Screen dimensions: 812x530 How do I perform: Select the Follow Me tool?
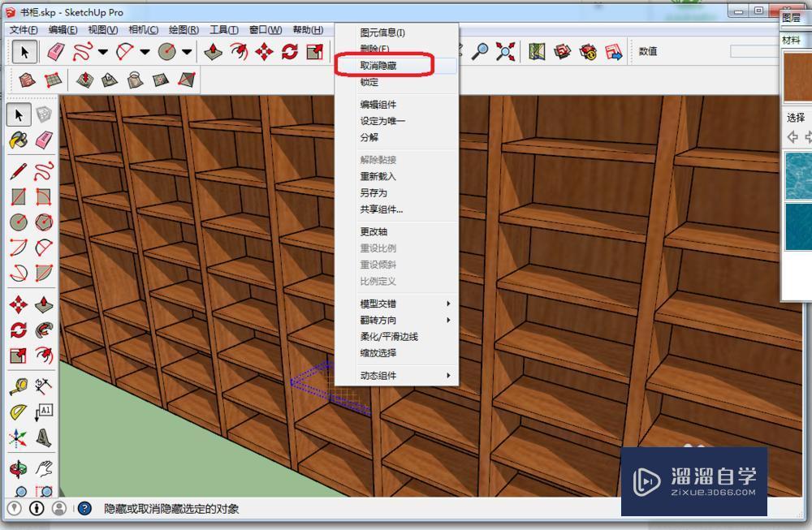(x=239, y=50)
